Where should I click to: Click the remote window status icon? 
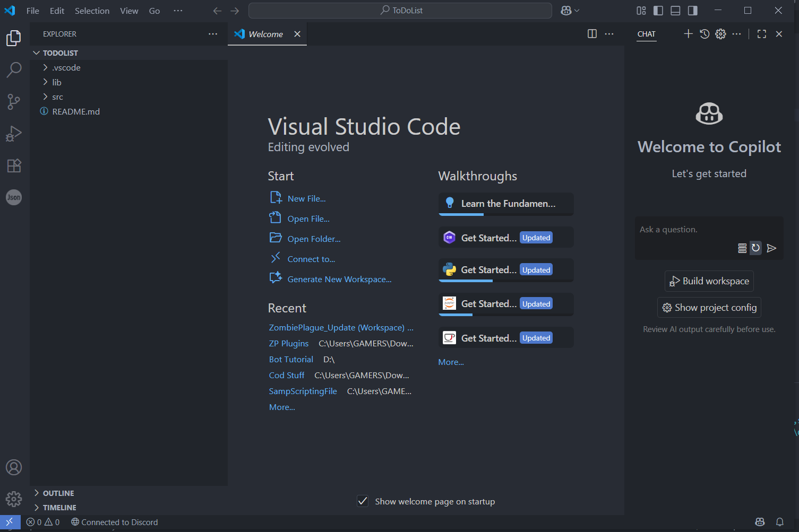(10, 522)
